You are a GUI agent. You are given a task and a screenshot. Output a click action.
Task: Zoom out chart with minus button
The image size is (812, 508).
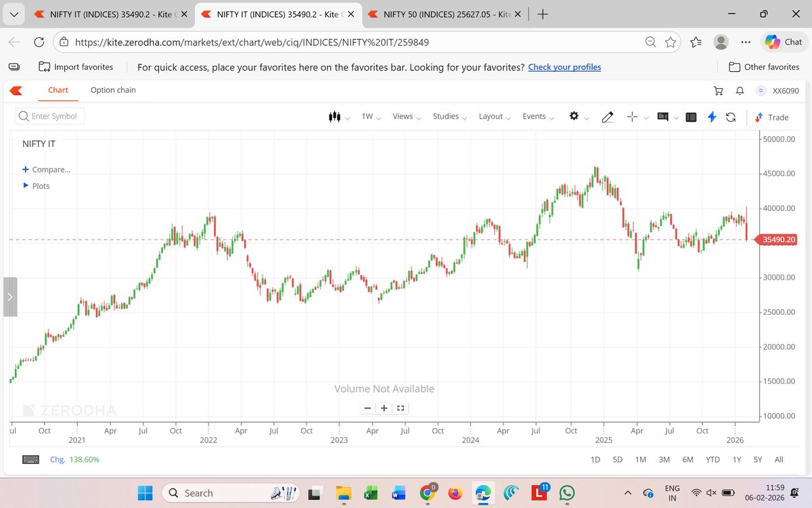tap(367, 408)
